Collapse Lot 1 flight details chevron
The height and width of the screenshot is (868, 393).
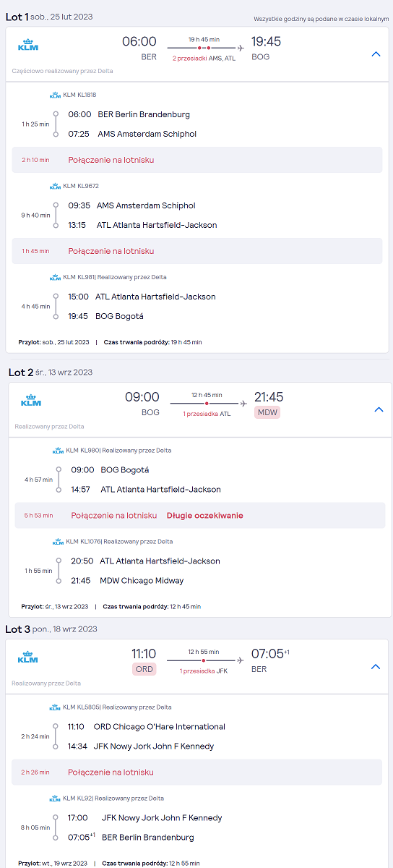(x=375, y=54)
